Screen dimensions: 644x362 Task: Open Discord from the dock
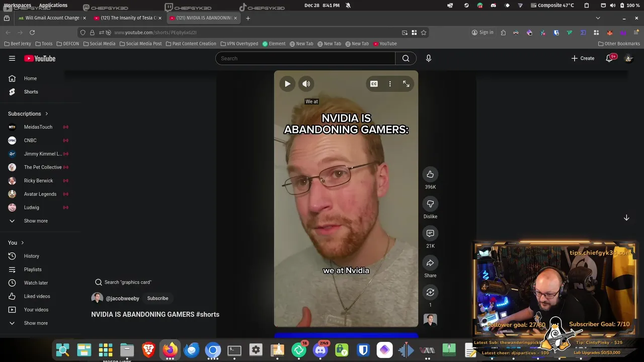click(x=320, y=349)
